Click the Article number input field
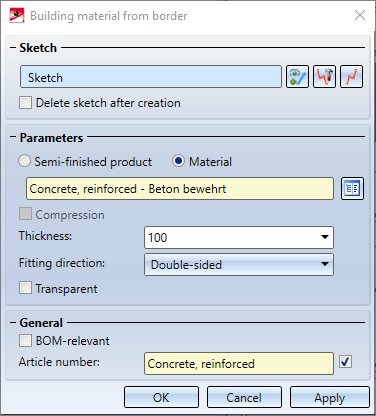Screen dimensions: 376x416 coord(239,363)
